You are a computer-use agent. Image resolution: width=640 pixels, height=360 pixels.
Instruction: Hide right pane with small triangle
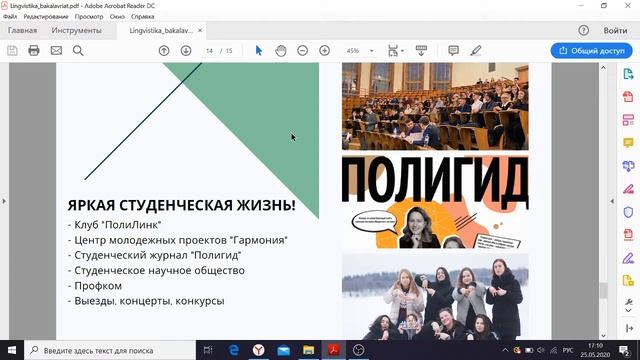tap(612, 201)
